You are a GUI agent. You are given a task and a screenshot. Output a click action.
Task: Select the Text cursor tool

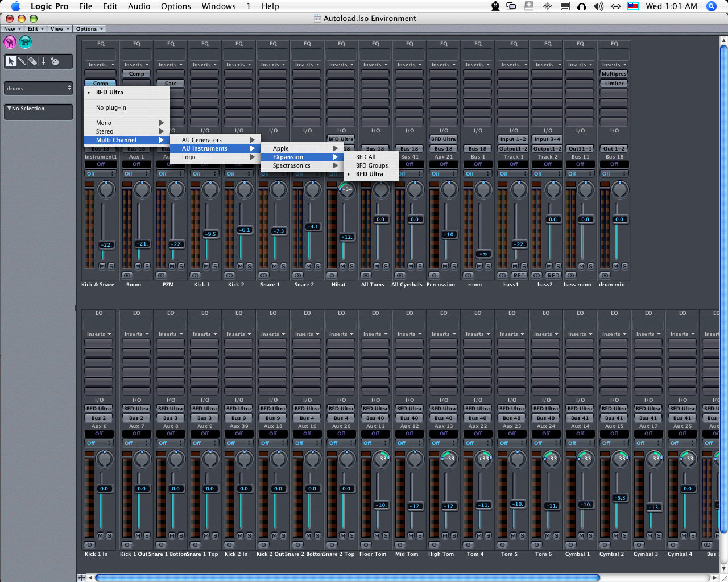(43, 61)
